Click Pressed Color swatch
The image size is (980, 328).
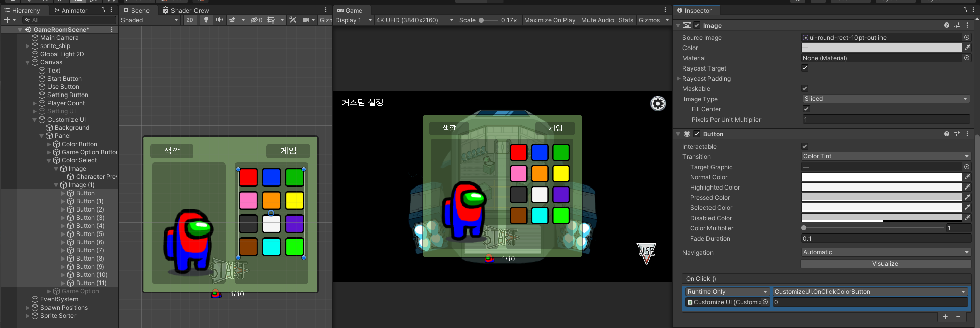pos(881,197)
